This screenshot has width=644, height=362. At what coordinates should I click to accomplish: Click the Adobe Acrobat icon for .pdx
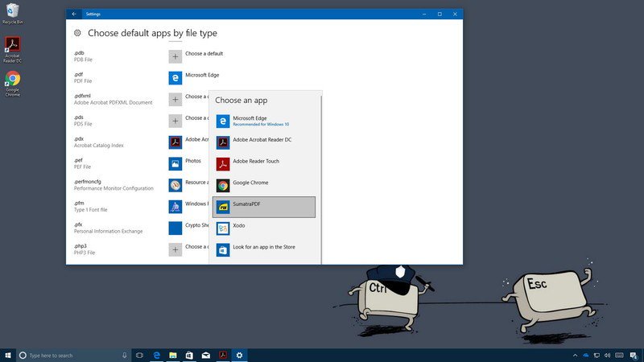coord(175,142)
